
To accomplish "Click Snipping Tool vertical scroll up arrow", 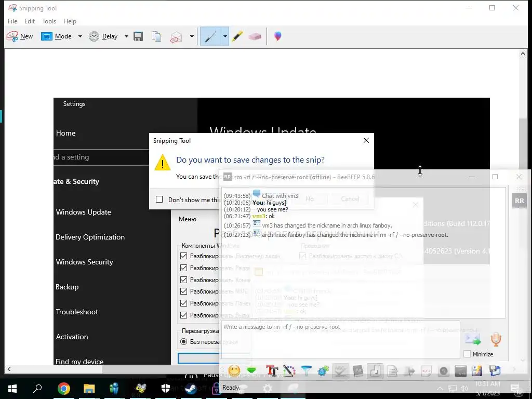I will (523, 54).
